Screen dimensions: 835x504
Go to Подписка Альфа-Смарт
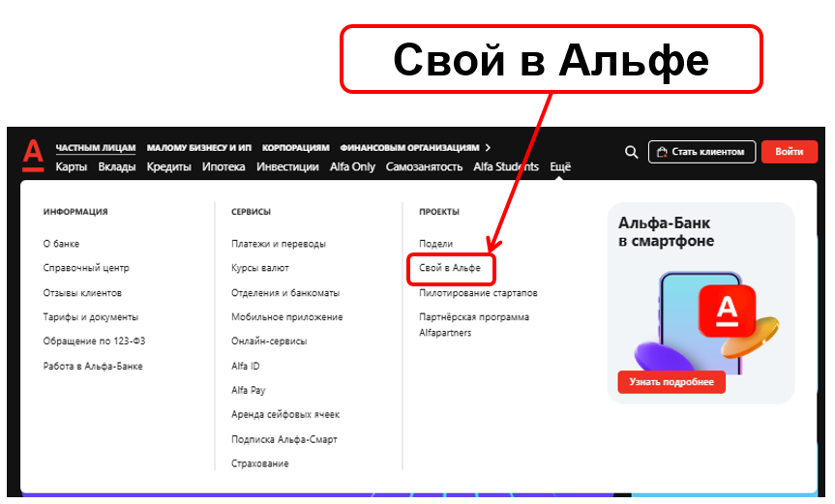284,439
